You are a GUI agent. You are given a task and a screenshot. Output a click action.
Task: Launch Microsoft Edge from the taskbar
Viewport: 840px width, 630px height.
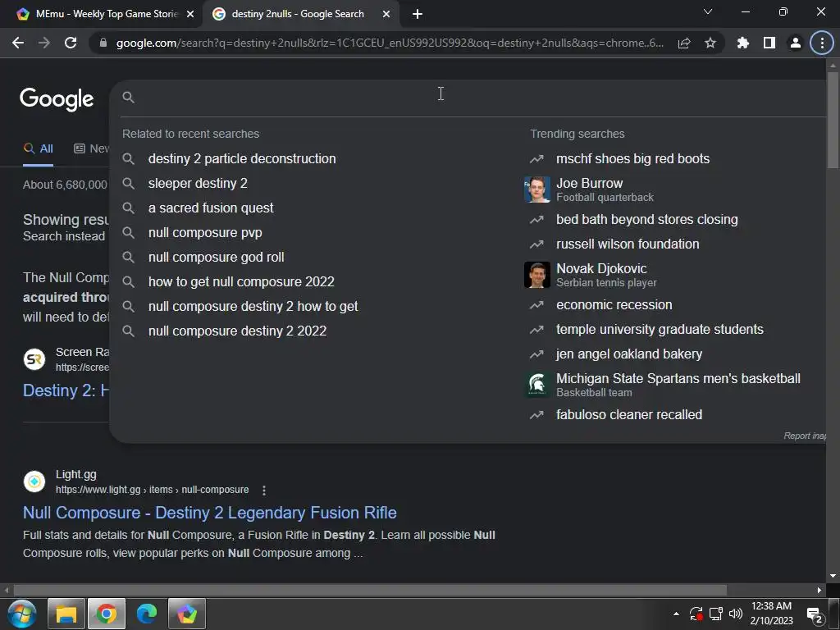point(147,614)
